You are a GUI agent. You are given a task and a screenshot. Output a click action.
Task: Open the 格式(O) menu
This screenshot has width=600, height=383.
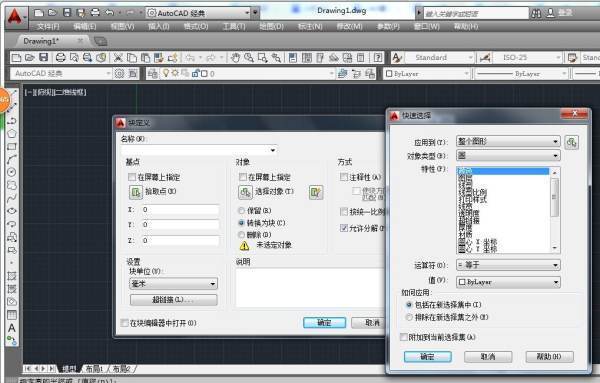point(196,26)
